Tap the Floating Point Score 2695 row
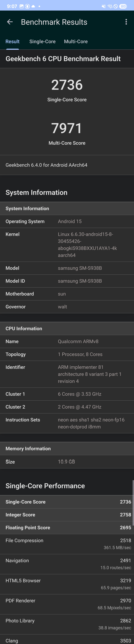This screenshot has height=644, width=134. [x=67, y=527]
